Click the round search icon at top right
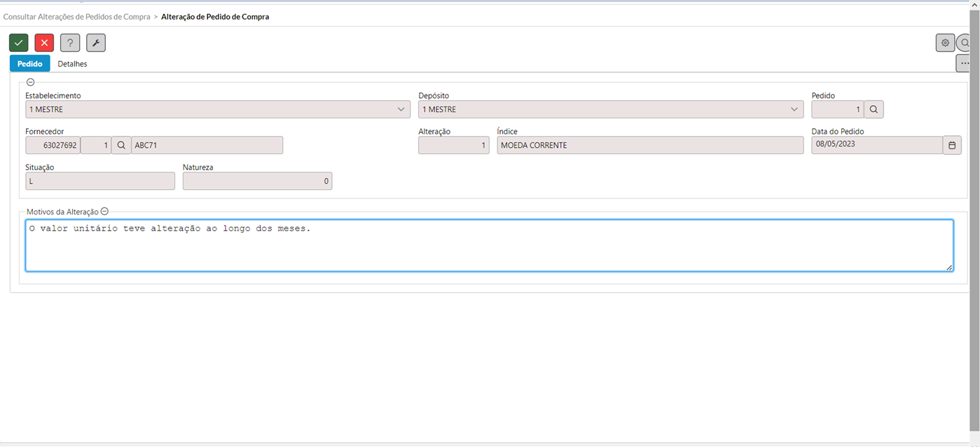 [x=965, y=43]
